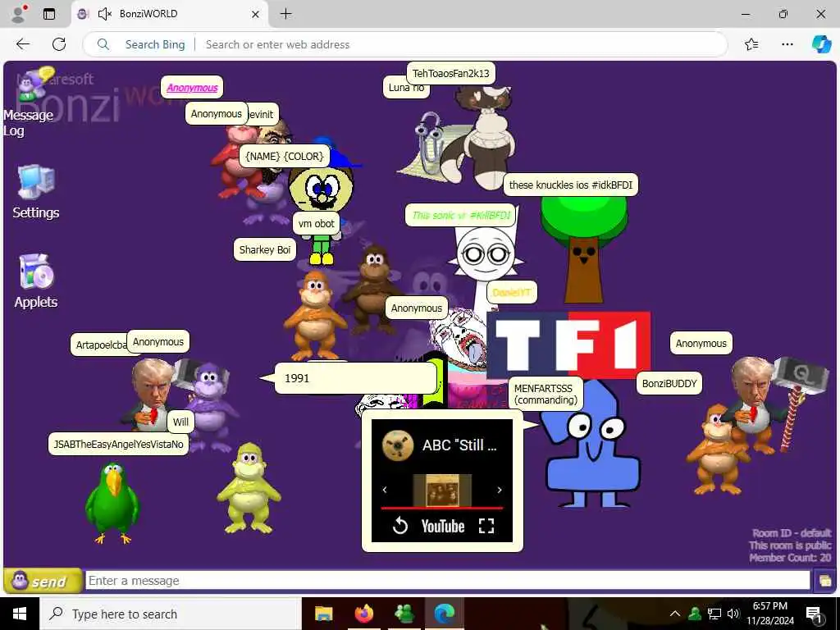The image size is (840, 630).
Task: Open browser favorites star icon
Action: tap(751, 44)
